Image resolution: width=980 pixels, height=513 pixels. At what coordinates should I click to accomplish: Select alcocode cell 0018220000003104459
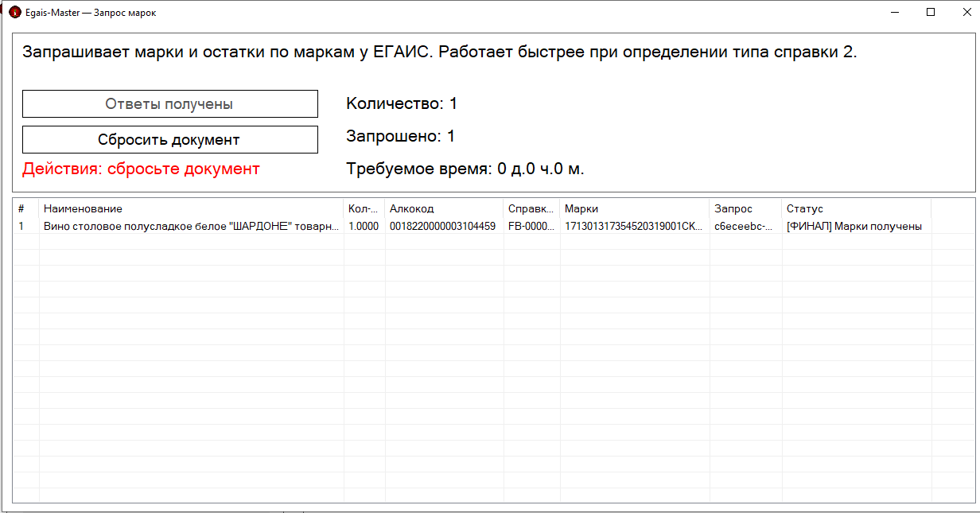[x=442, y=226]
